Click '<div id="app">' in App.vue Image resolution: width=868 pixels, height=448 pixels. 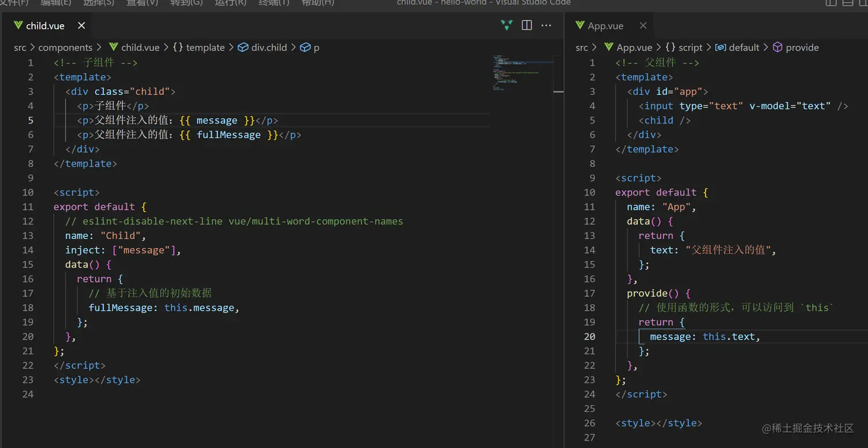tap(668, 91)
